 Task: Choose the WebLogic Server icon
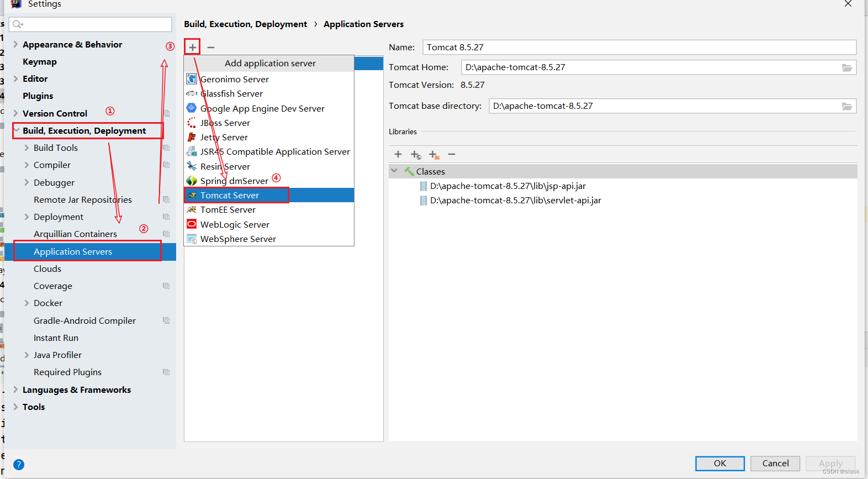(x=192, y=224)
